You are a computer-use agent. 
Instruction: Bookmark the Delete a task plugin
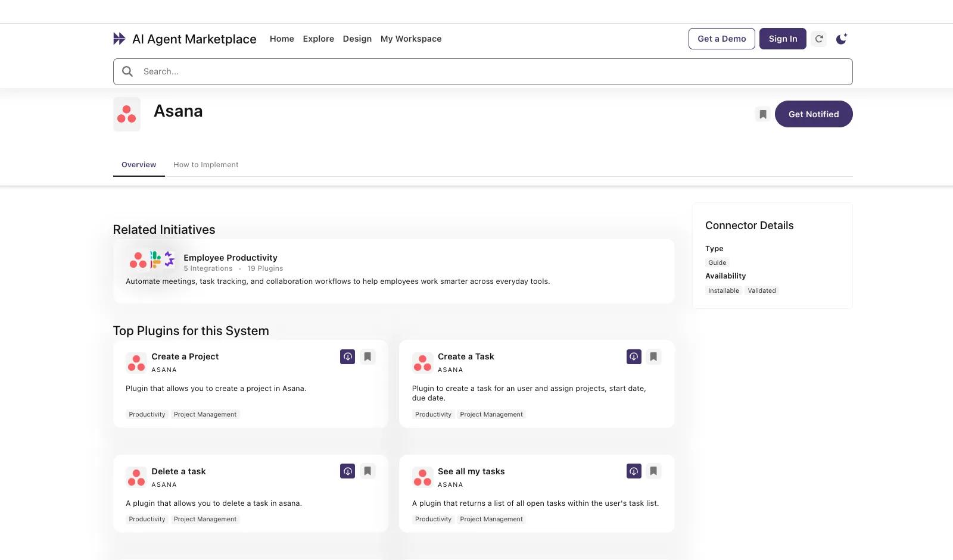(x=368, y=471)
